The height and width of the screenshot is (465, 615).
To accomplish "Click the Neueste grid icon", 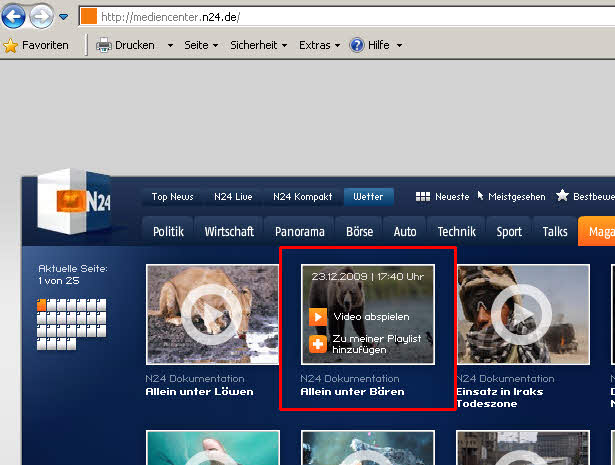I will [x=423, y=197].
